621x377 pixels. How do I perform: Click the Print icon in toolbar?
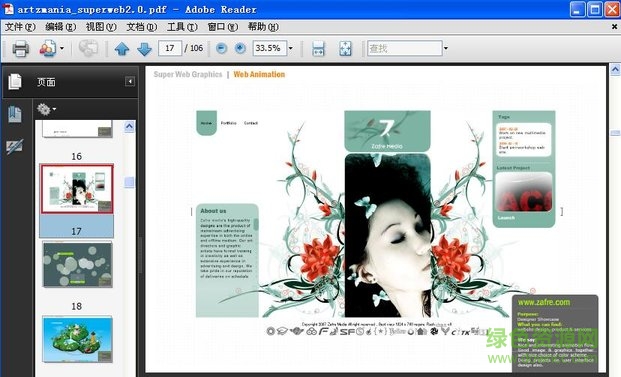click(x=21, y=49)
